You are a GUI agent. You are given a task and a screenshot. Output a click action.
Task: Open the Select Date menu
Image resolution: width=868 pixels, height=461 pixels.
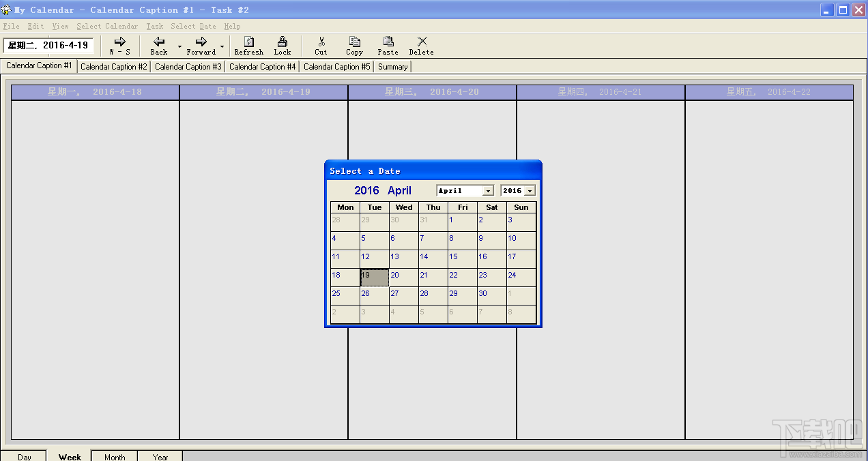194,26
